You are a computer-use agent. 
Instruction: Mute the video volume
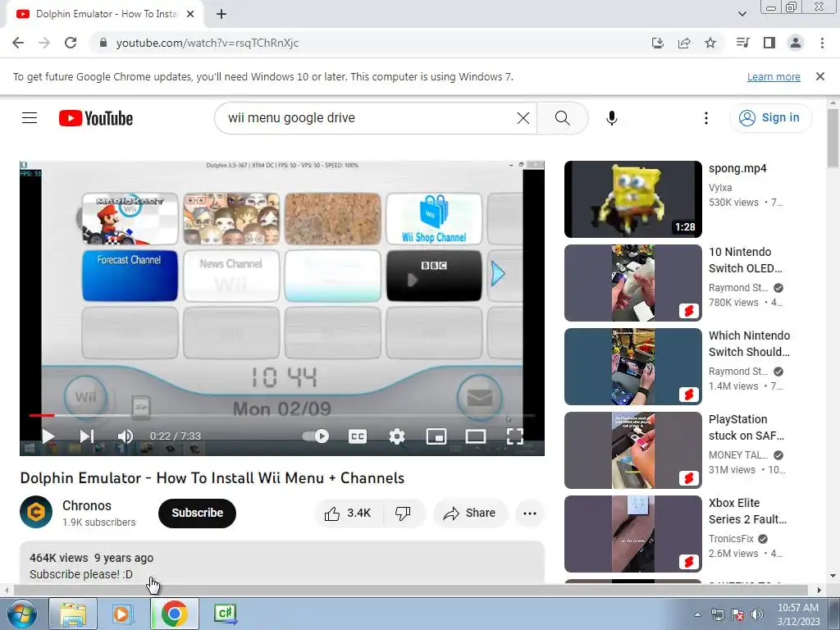point(125,436)
